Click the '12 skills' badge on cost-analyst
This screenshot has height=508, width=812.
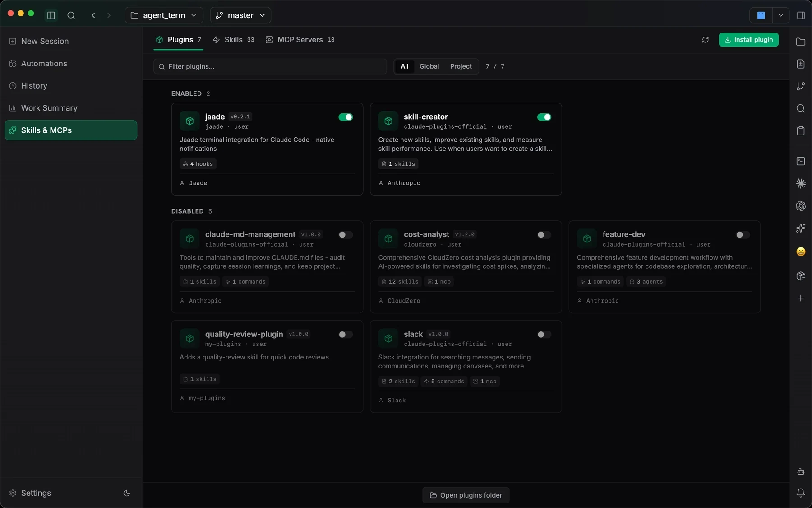(400, 282)
